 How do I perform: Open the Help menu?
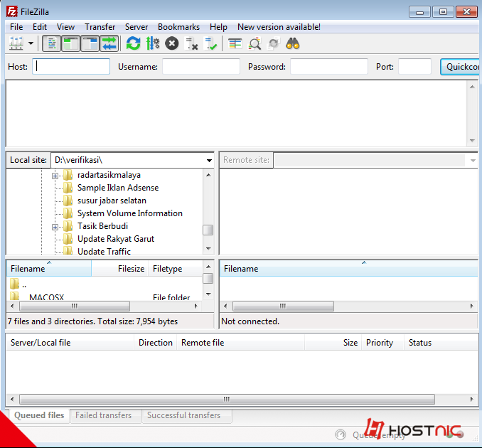(218, 27)
